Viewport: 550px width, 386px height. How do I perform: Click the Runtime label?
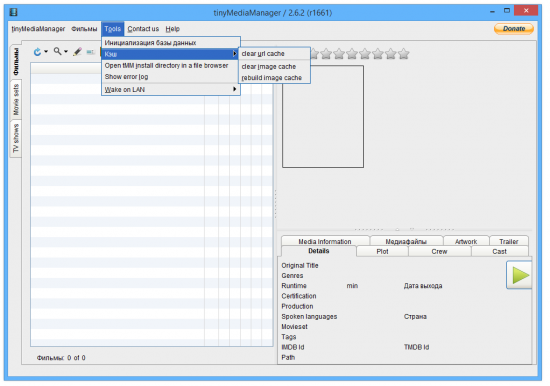294,286
